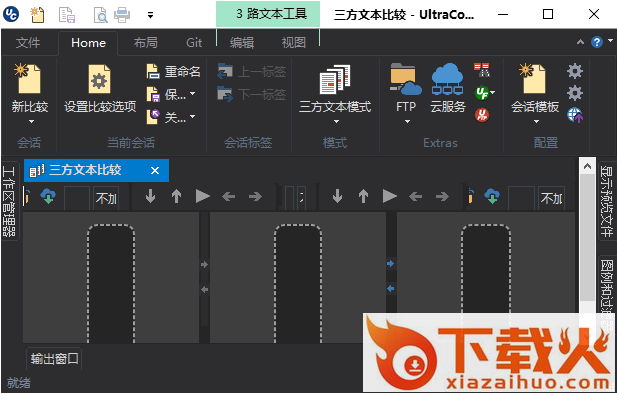Click 重命名 rename session
617x394 pixels.
tap(174, 72)
